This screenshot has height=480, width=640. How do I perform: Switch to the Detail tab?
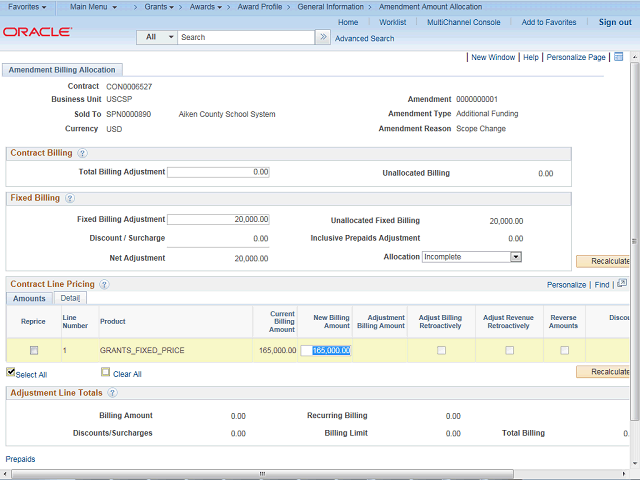70,298
